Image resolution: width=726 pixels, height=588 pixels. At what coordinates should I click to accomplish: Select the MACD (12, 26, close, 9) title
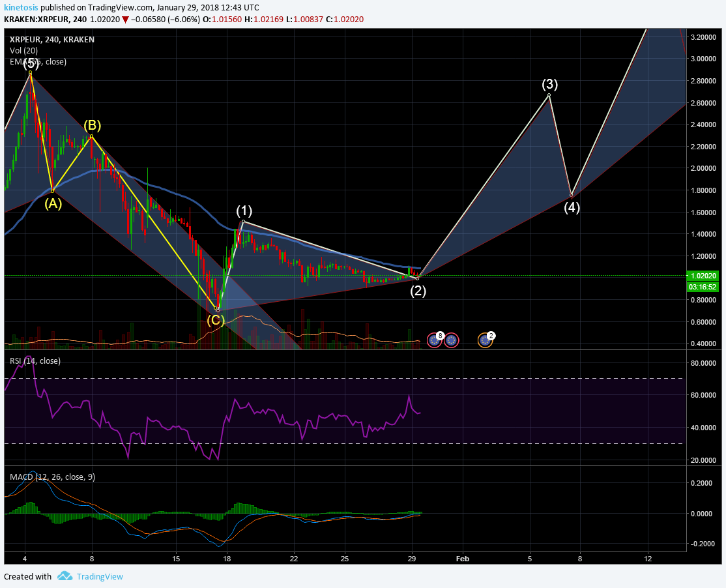click(x=52, y=477)
